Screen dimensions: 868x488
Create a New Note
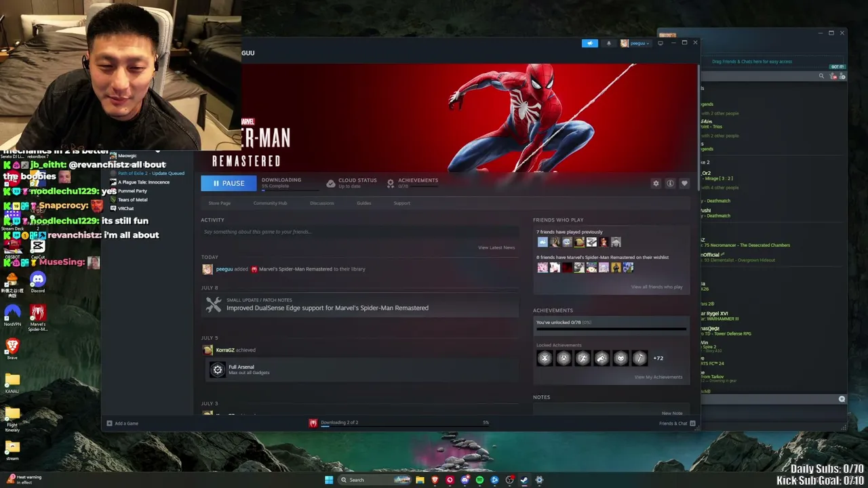pos(672,413)
